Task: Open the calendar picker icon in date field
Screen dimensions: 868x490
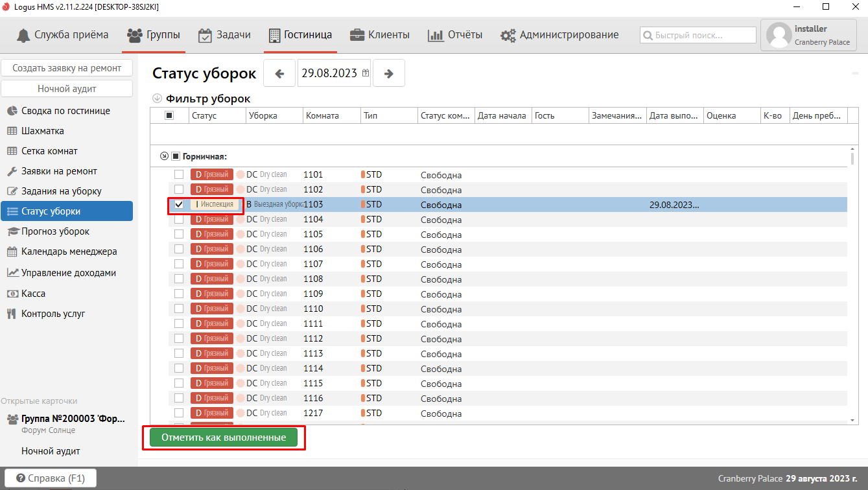Action: (366, 73)
